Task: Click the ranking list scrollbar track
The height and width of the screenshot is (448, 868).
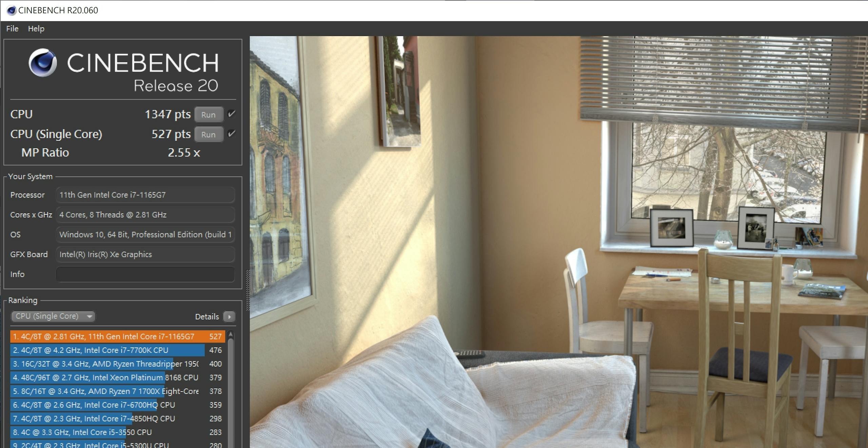Action: pos(231,393)
